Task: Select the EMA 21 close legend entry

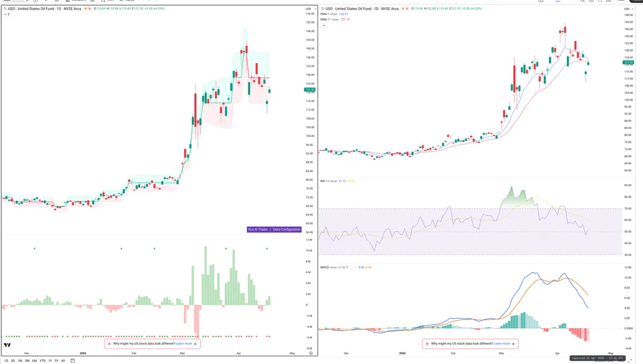Action: (330, 19)
